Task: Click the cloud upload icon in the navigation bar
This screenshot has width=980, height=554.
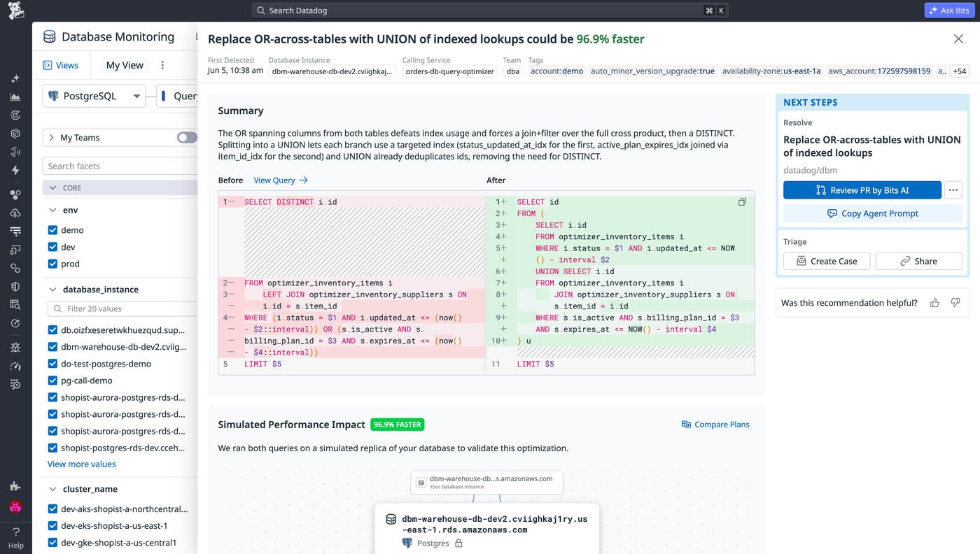Action: (x=15, y=213)
